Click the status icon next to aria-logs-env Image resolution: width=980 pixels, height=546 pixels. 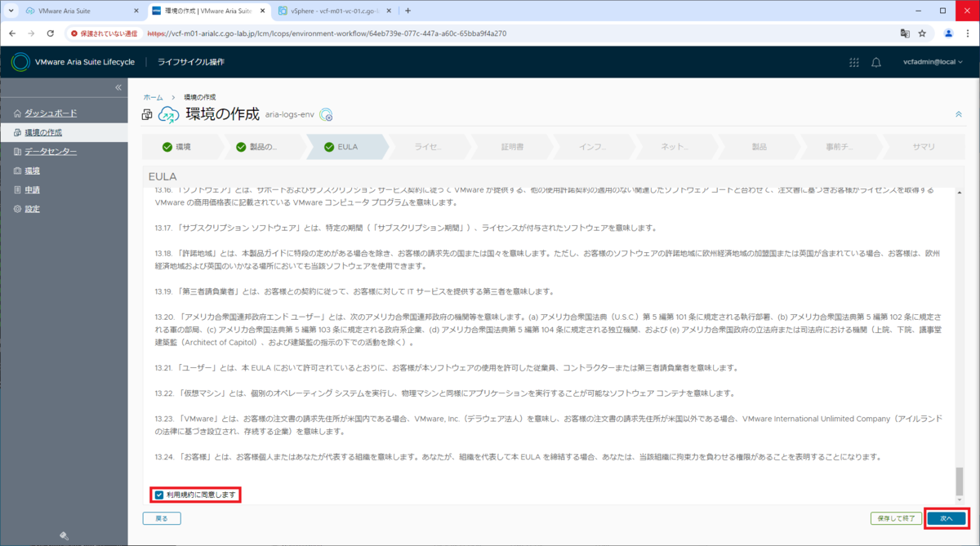point(325,115)
